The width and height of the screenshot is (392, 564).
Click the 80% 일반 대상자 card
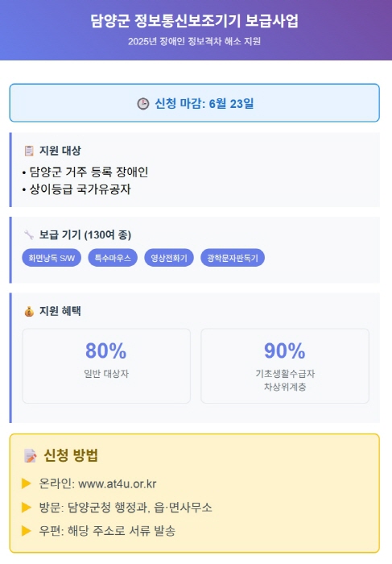click(x=106, y=366)
